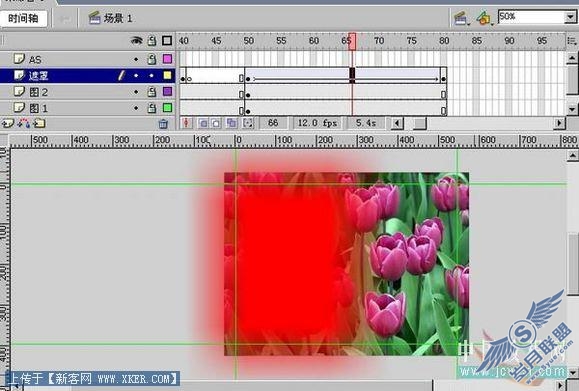The height and width of the screenshot is (391, 579).
Task: Select the 图 1 layer
Action: (x=88, y=108)
